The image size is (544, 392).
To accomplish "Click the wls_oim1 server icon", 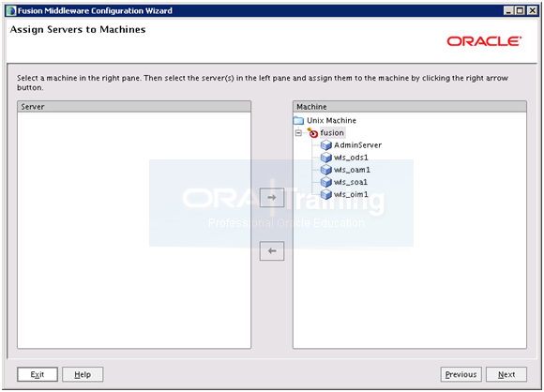I will 325,195.
